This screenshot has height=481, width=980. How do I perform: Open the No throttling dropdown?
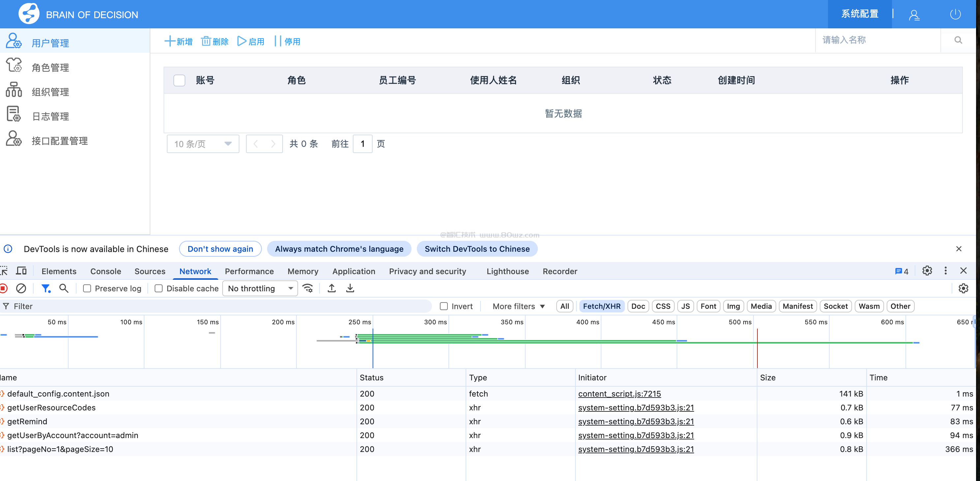pyautogui.click(x=260, y=288)
